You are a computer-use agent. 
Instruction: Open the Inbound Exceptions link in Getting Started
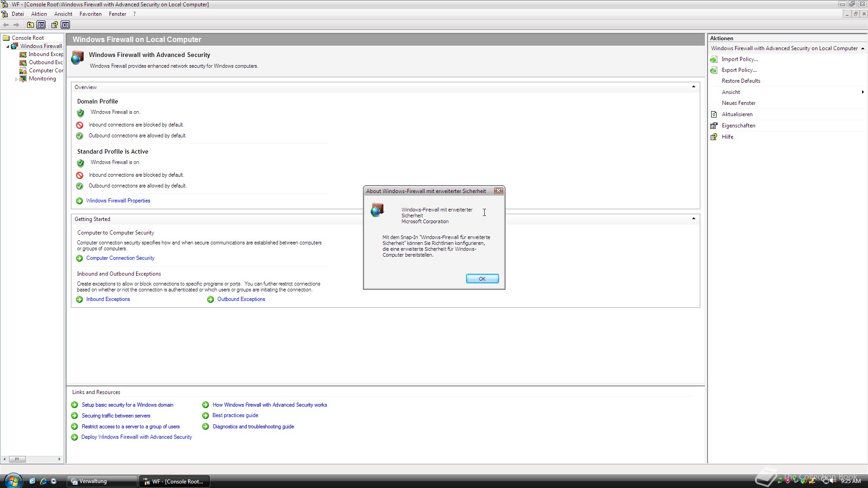(x=108, y=299)
